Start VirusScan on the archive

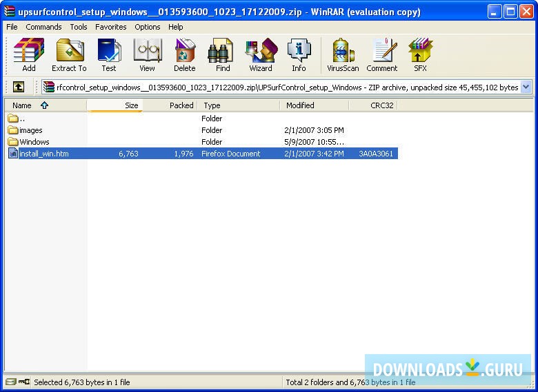point(343,54)
